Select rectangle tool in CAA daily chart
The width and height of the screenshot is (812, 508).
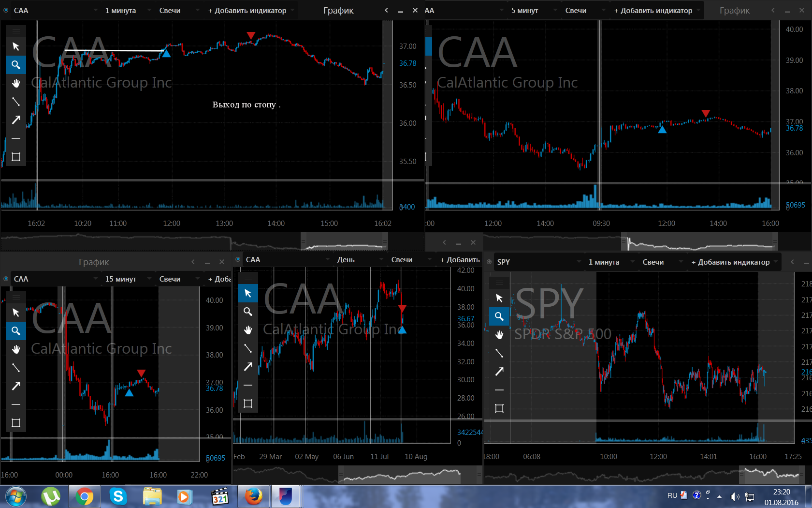[x=248, y=403]
